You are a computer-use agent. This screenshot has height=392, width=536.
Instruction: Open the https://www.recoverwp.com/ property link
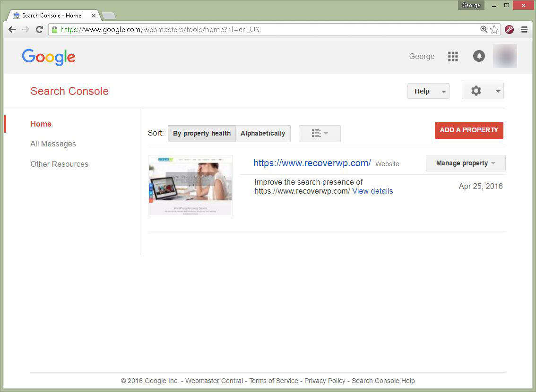(x=312, y=163)
